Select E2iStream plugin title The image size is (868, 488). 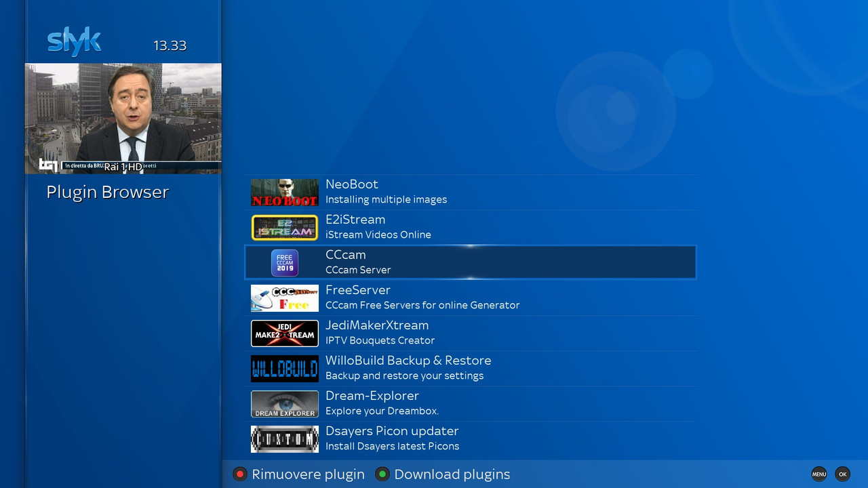coord(355,220)
